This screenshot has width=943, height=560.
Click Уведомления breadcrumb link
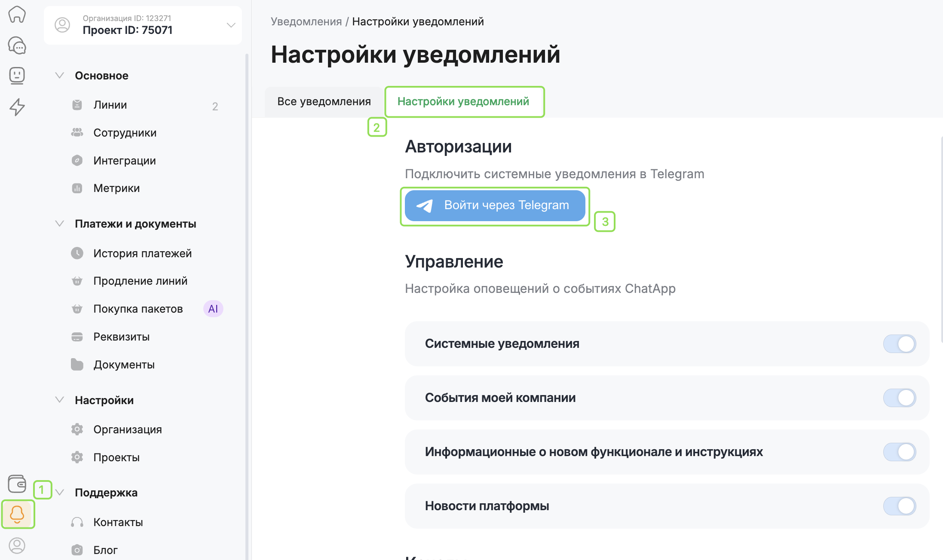[x=306, y=21]
